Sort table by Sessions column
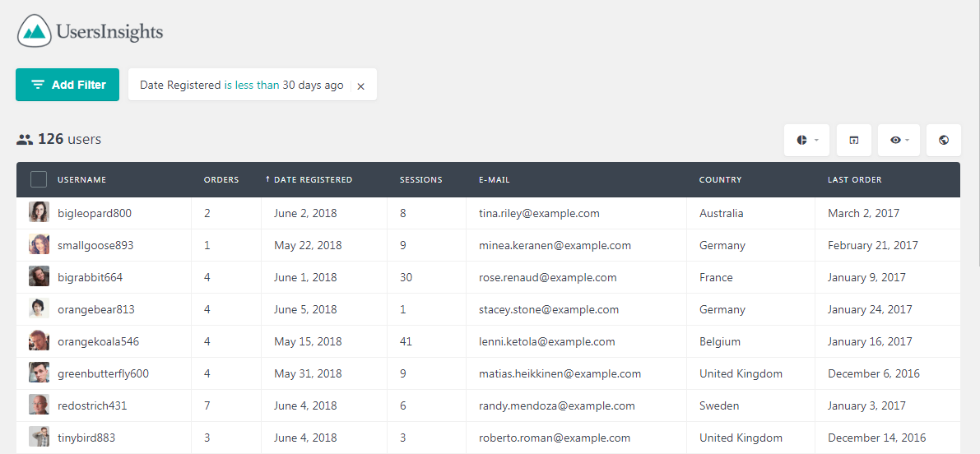Image resolution: width=980 pixels, height=454 pixels. [x=420, y=180]
